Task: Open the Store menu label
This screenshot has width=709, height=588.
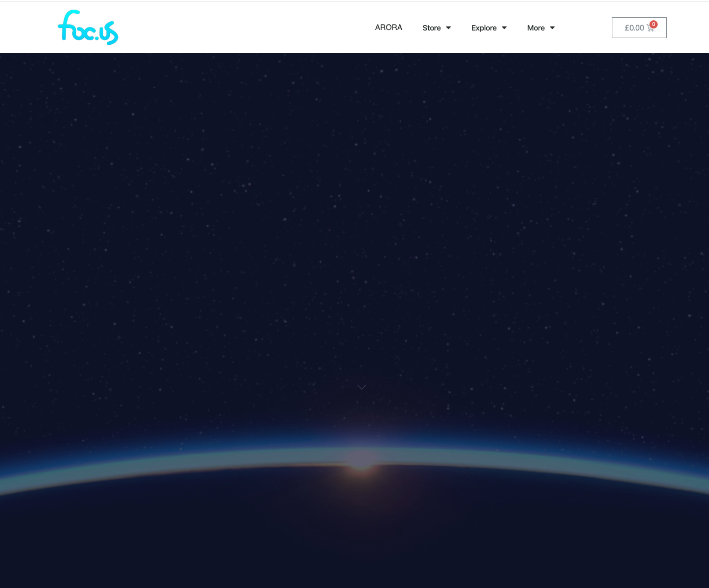Action: 432,28
